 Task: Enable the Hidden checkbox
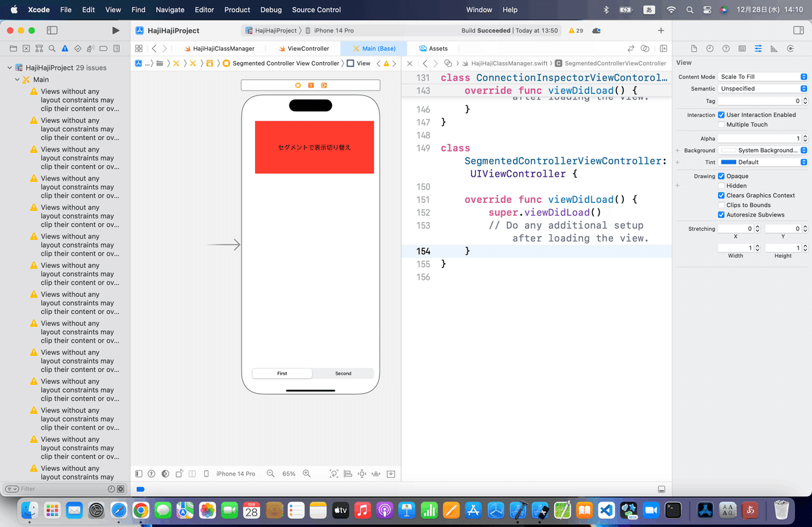721,185
